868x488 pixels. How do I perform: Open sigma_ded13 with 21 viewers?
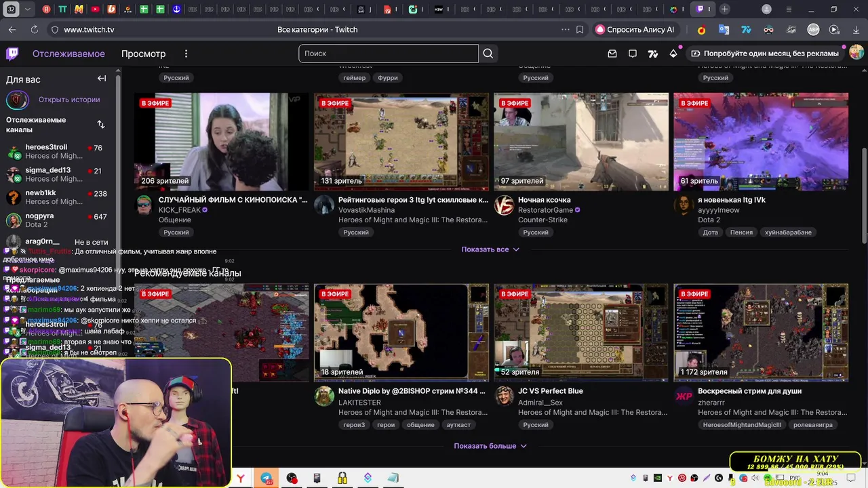coord(58,174)
